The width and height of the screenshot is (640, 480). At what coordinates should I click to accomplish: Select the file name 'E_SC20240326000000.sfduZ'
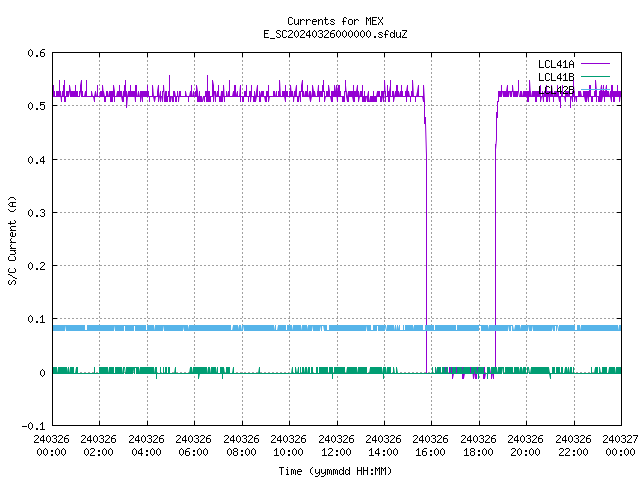[335, 34]
